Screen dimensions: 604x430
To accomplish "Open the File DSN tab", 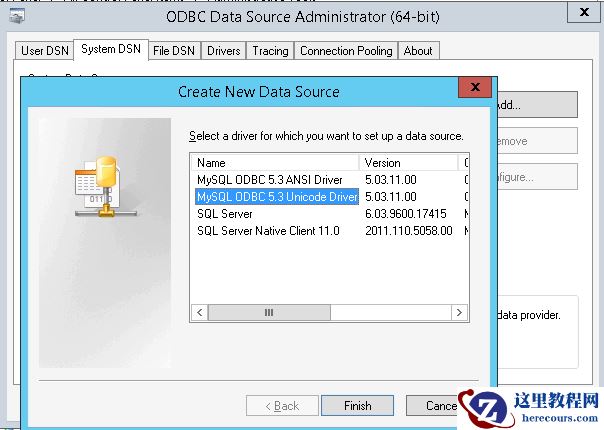I will 174,51.
